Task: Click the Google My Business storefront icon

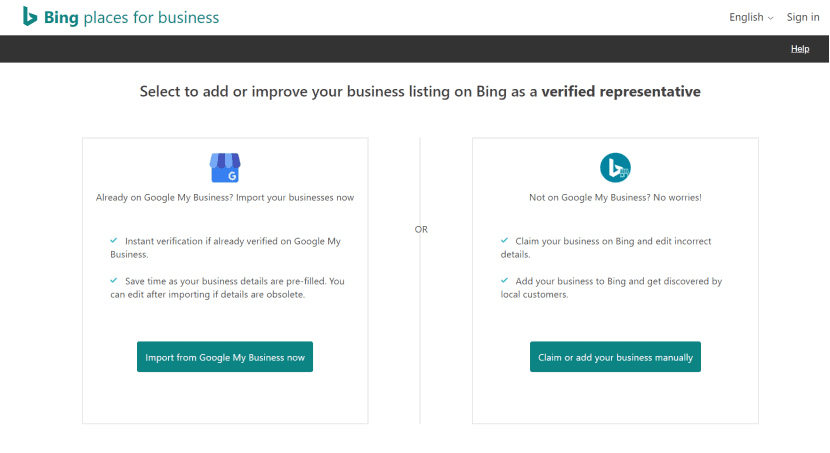Action: coord(225,168)
